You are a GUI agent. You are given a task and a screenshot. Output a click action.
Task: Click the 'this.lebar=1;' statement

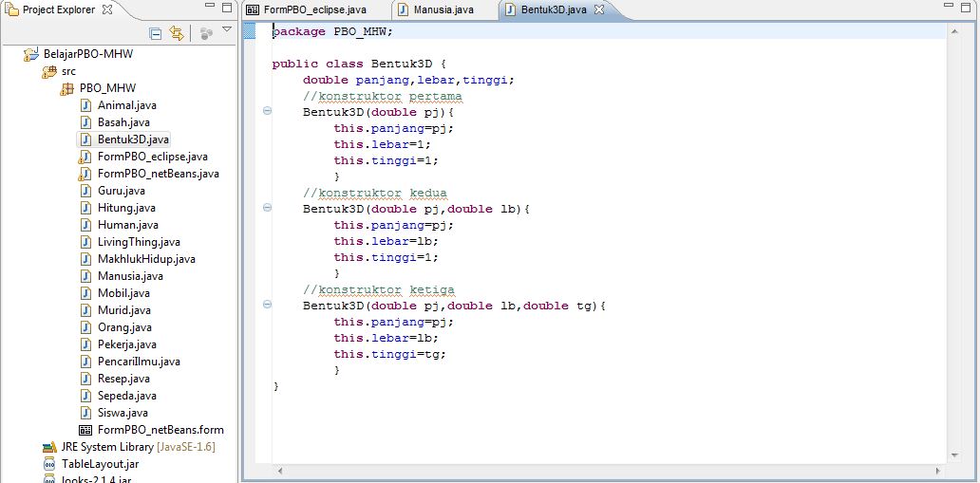pyautogui.click(x=383, y=144)
